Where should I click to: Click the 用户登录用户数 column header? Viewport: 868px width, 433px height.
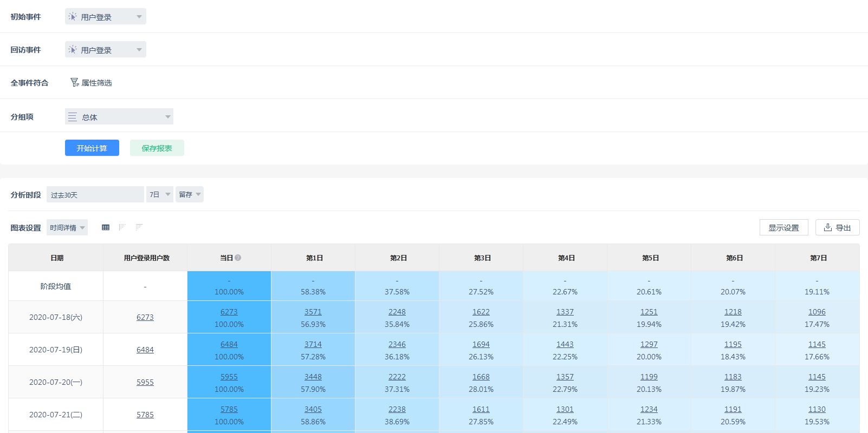146,258
